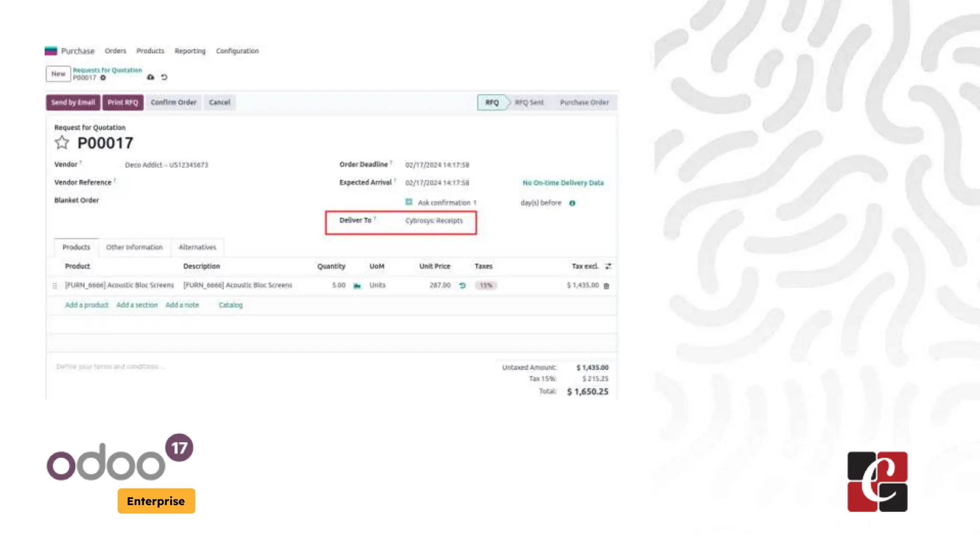Click the drag handle of the product line
Viewport: 980px width, 551px height.
tap(55, 286)
